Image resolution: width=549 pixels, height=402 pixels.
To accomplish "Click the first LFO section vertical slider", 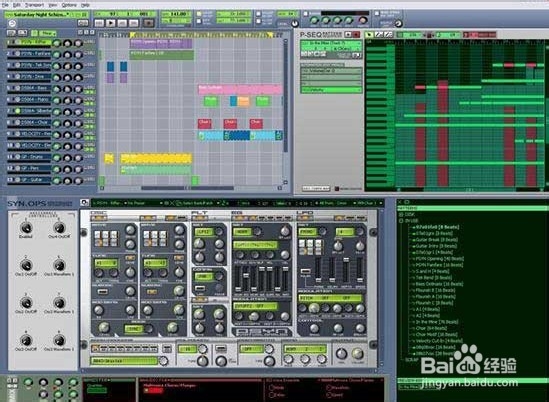I will click(318, 270).
